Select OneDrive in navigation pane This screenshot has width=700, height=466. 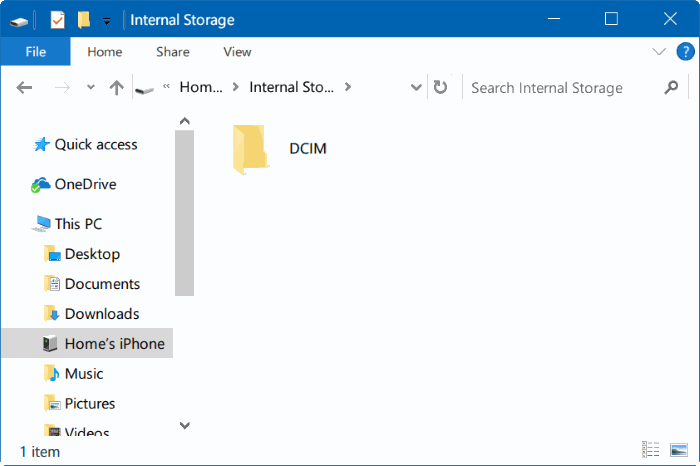pos(85,184)
